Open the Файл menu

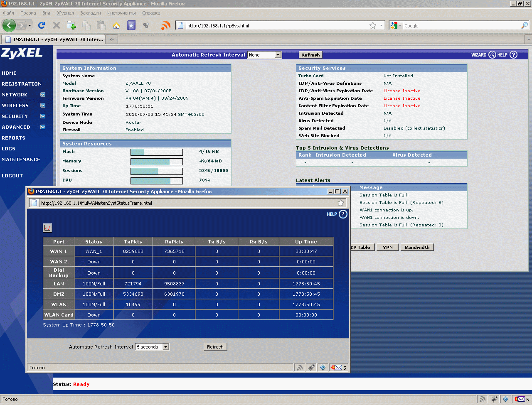[x=8, y=13]
